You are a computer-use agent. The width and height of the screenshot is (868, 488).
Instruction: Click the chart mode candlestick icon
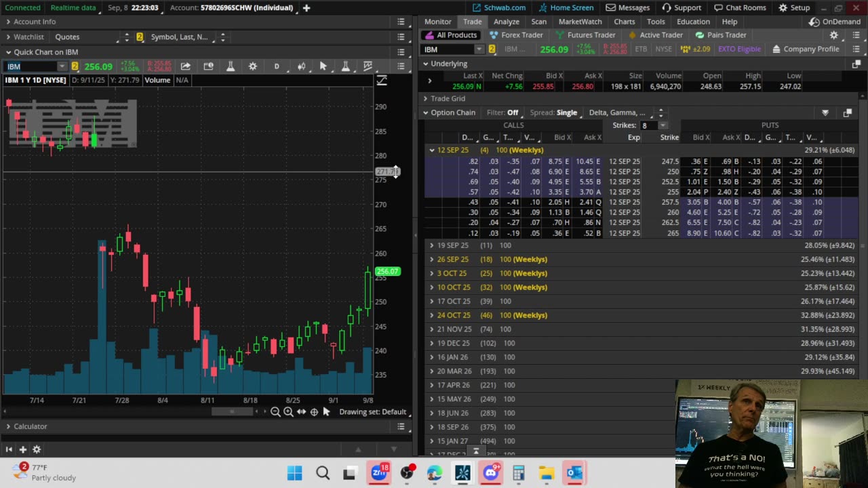(x=301, y=66)
